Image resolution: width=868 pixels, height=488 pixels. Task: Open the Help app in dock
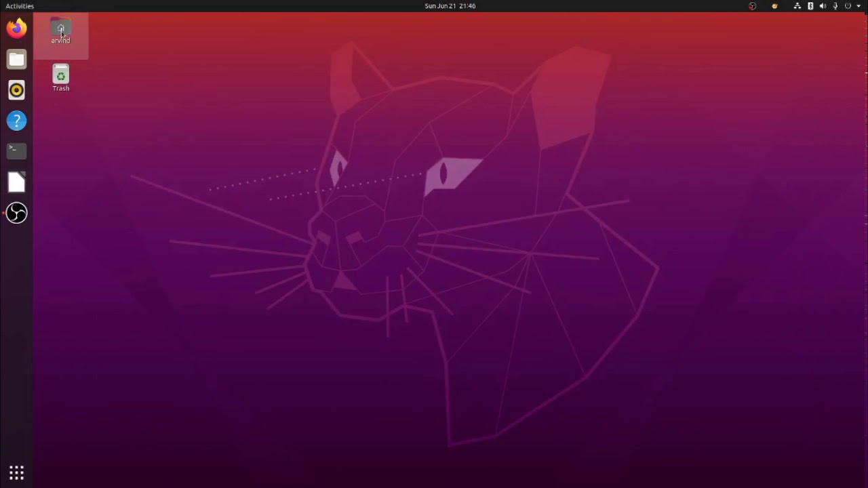tap(16, 121)
